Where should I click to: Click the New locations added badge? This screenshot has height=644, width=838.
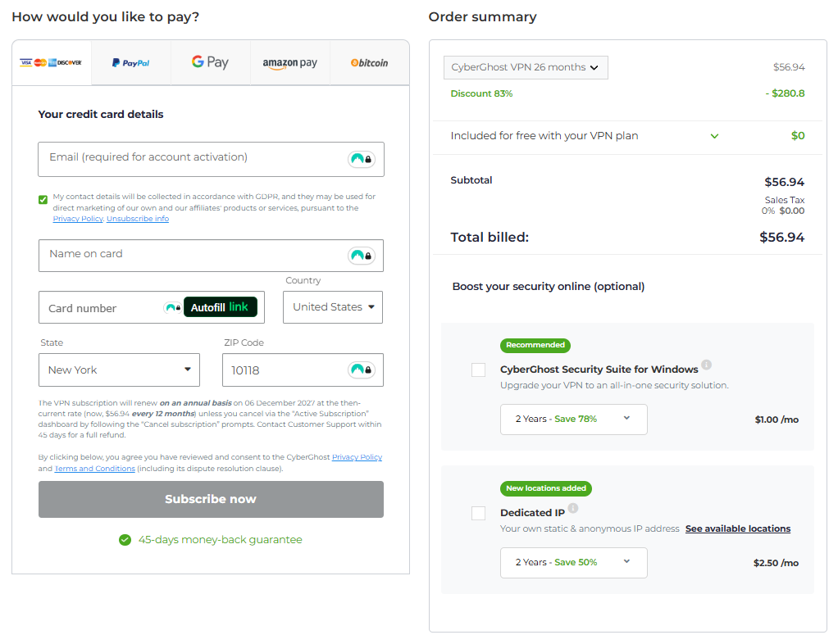[545, 488]
